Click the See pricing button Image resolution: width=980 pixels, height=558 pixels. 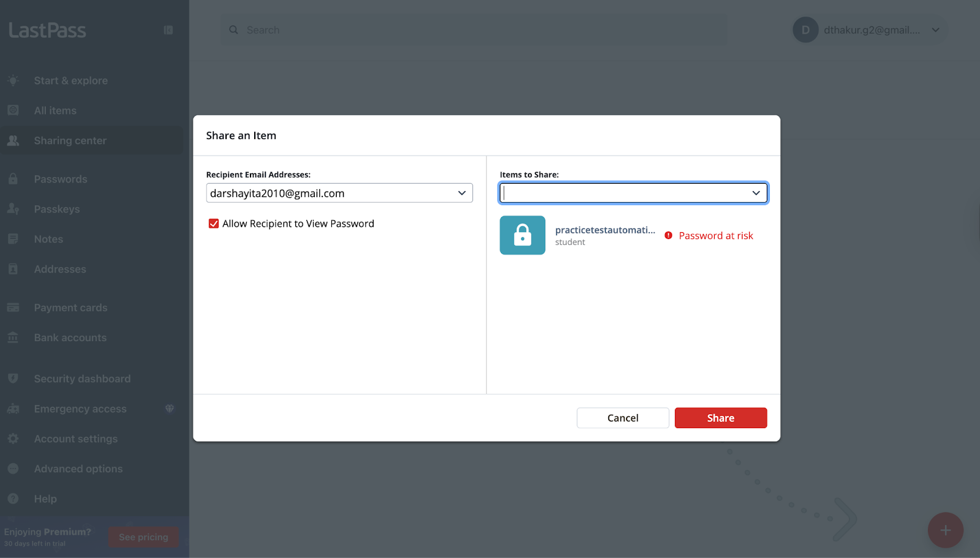143,537
